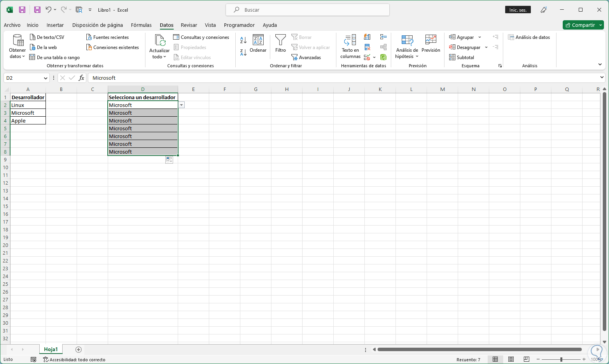
Task: Click the Actualizar todo refresh icon
Action: [x=160, y=40]
